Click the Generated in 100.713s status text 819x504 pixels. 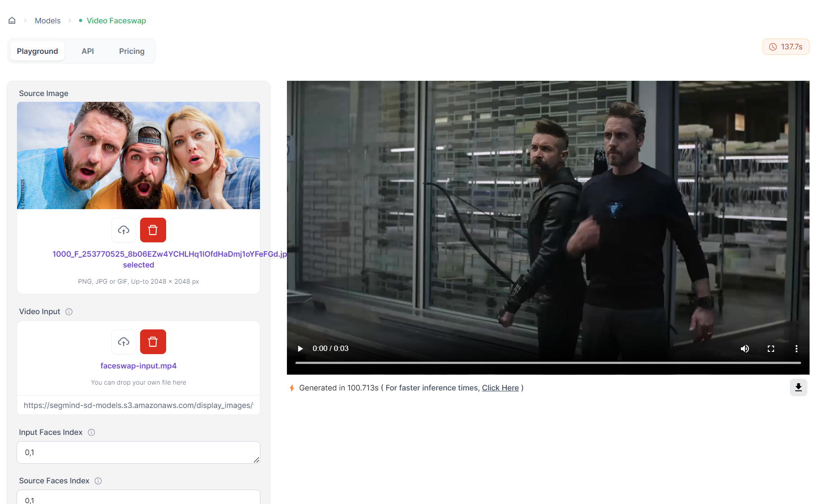pos(339,388)
